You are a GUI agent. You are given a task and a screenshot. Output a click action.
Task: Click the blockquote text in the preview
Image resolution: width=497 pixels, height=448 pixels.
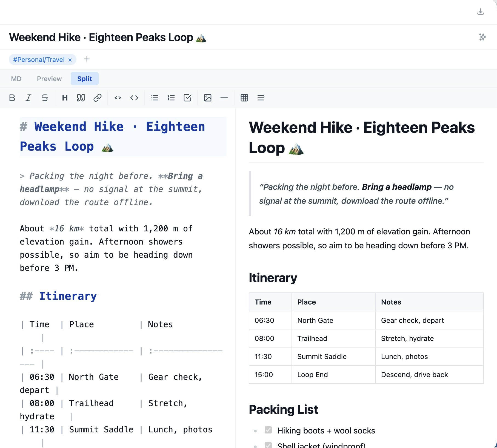click(356, 194)
